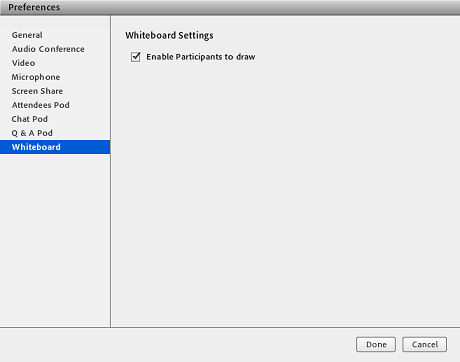Select Audio Conference in the sidebar
460x362 pixels.
click(48, 49)
